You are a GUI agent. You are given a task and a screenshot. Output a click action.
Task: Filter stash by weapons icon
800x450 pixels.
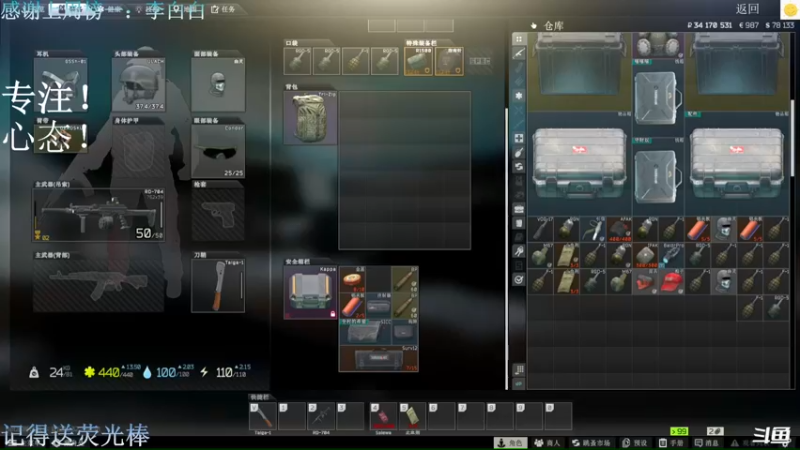coord(519,53)
